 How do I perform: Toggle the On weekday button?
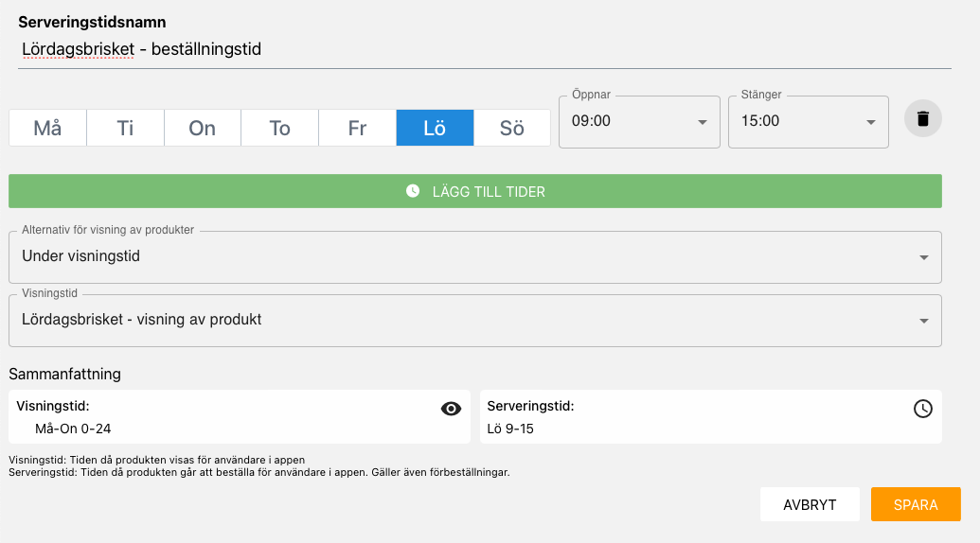203,128
